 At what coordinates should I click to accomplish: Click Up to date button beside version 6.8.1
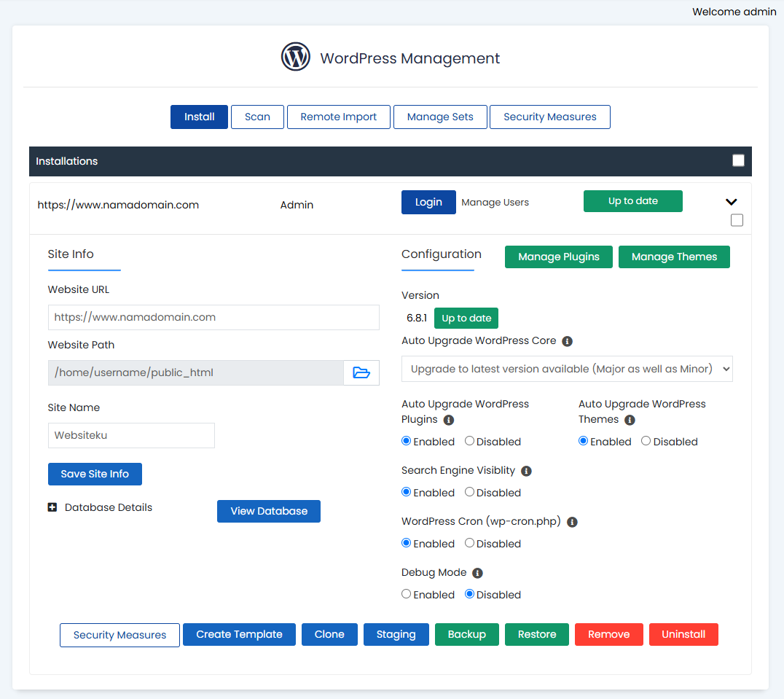pyautogui.click(x=466, y=318)
